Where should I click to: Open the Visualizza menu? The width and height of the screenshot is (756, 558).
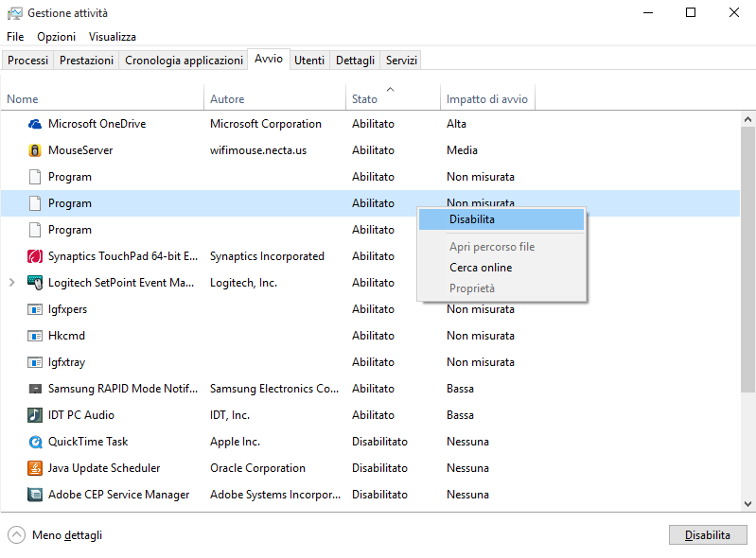coord(113,37)
